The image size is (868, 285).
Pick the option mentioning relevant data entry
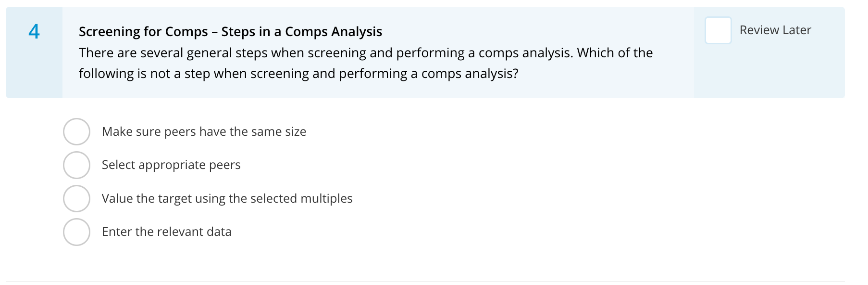point(166,232)
